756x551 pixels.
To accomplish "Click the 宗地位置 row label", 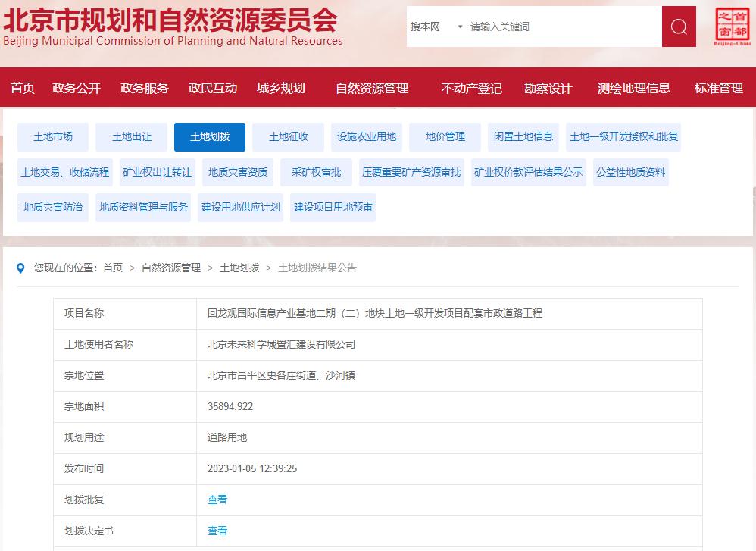I will (84, 375).
